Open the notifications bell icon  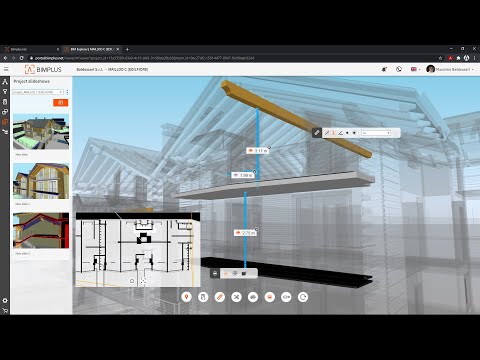click(384, 69)
